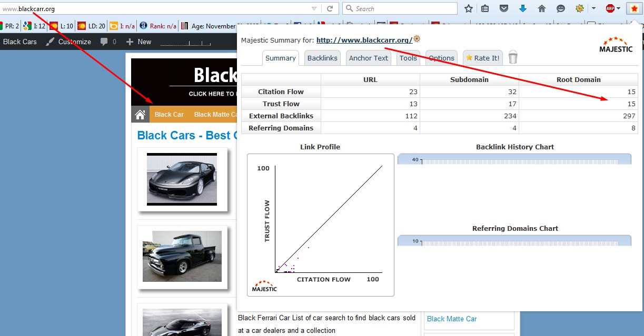Image resolution: width=644 pixels, height=336 pixels.
Task: Click the L: 10 links indicator
Action: pos(62,26)
